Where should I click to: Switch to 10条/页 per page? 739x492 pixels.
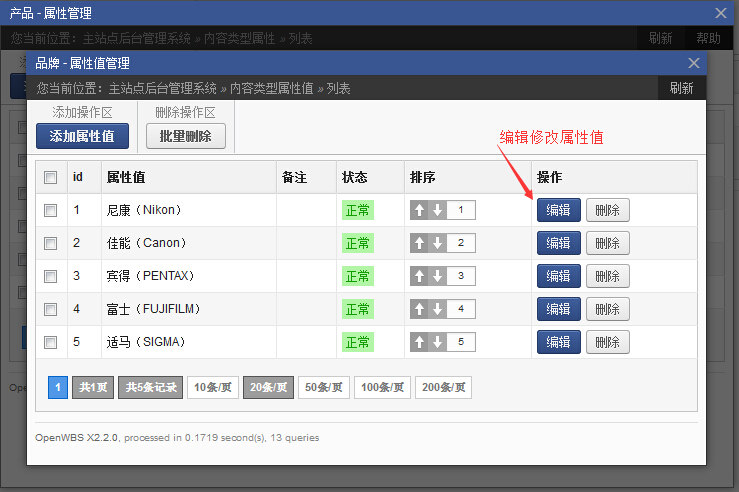212,387
